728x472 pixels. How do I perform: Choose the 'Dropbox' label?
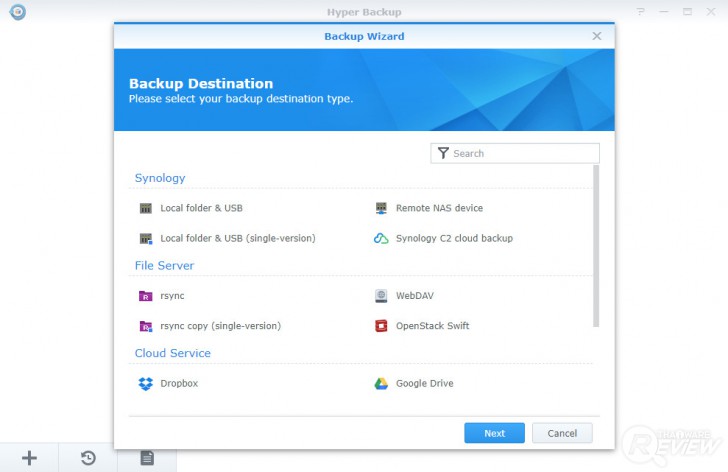click(x=179, y=383)
